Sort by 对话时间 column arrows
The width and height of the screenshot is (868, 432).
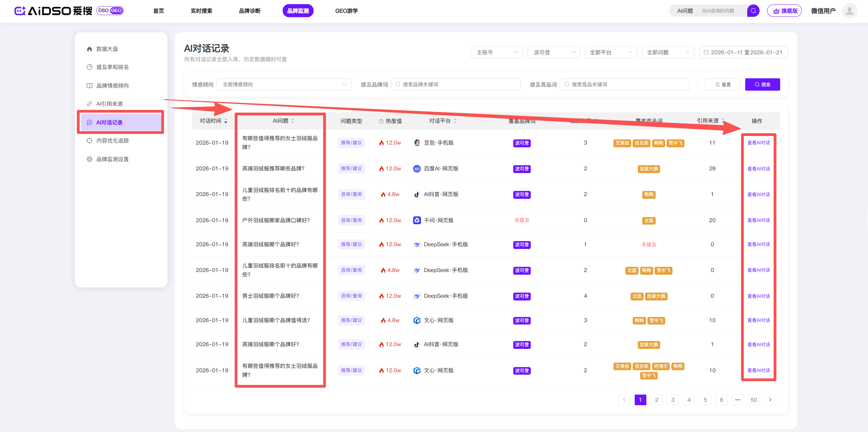(226, 121)
